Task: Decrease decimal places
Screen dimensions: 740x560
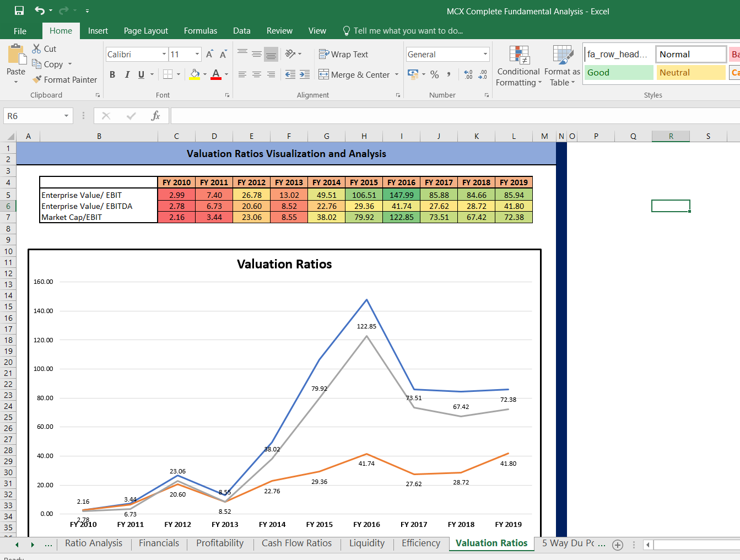Action: (x=483, y=74)
